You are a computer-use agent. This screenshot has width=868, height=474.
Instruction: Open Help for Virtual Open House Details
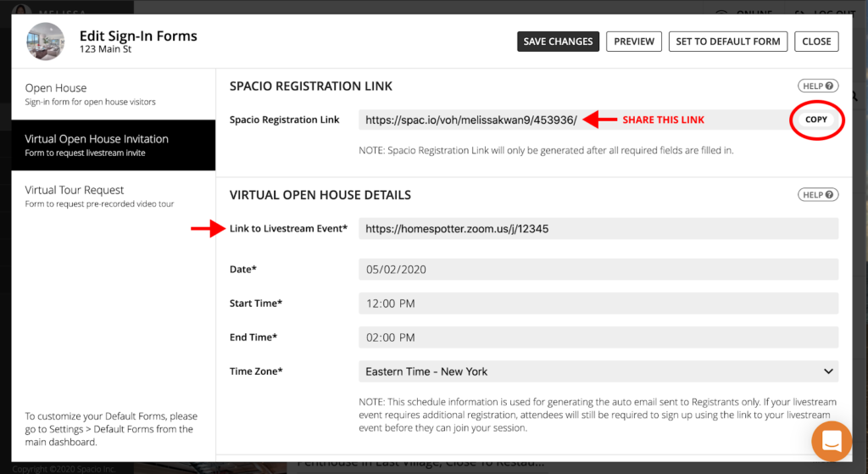coord(818,194)
